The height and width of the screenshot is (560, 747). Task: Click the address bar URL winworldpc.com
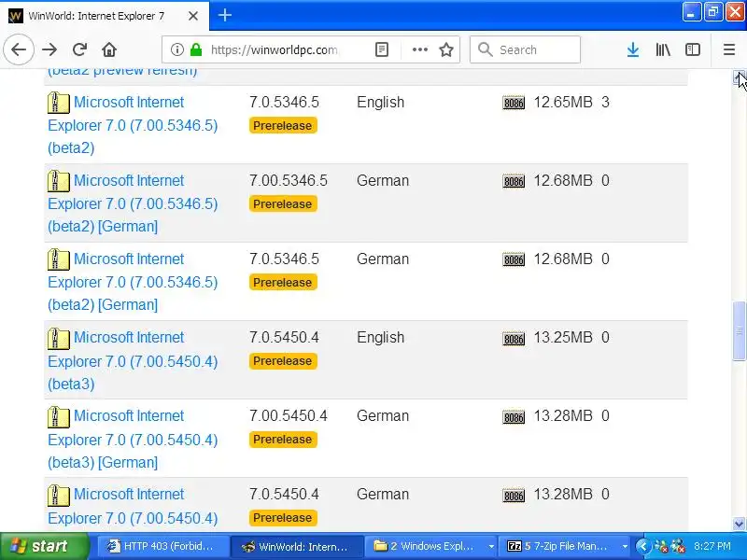[274, 49]
